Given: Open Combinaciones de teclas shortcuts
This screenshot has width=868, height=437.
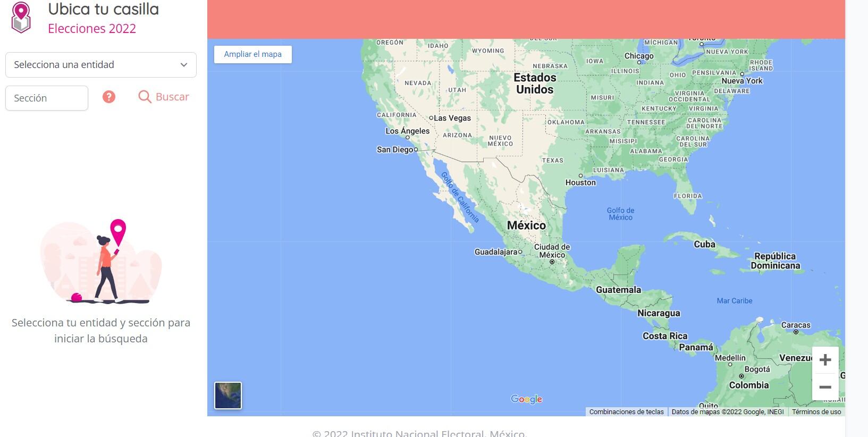Looking at the screenshot, I should click(x=626, y=412).
